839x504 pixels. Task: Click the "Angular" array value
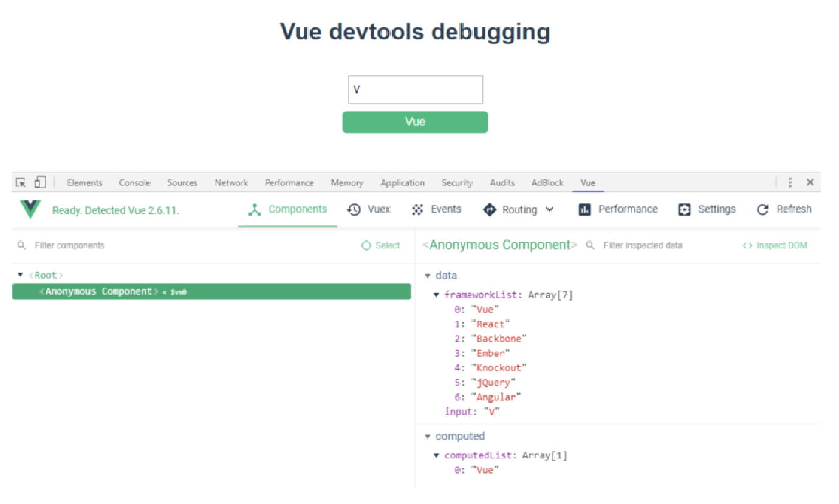click(x=496, y=397)
